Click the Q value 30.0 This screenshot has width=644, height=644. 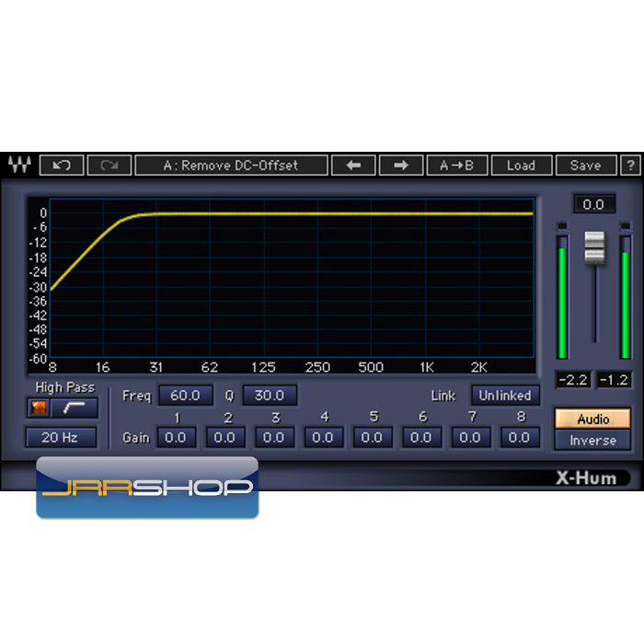coord(270,395)
